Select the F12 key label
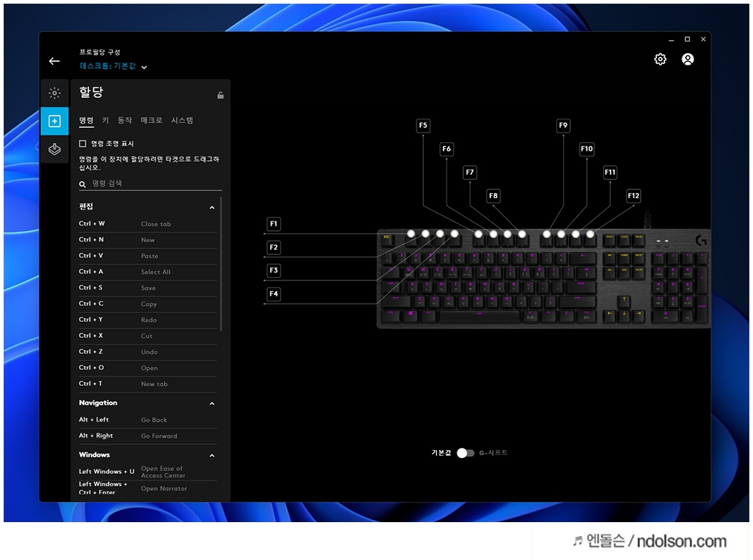753x560 pixels. point(634,195)
